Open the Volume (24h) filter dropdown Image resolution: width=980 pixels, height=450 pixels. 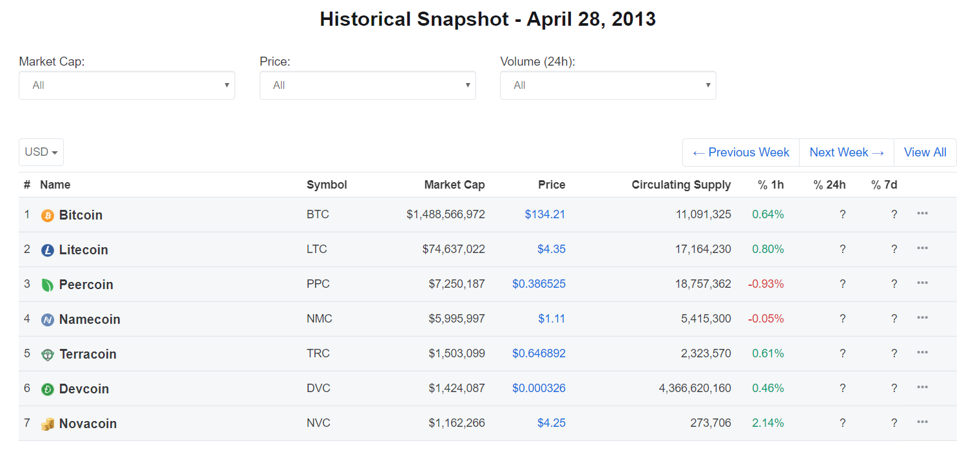point(608,85)
